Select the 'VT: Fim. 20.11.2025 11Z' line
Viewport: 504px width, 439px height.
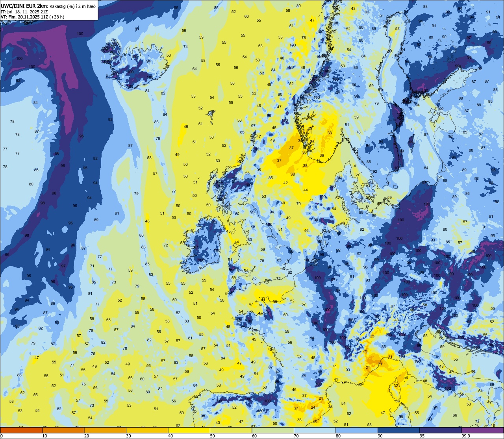[x=25, y=17]
